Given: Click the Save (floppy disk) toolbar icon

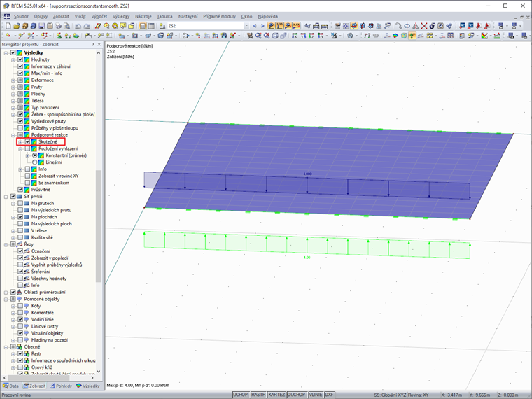Looking at the screenshot, I should pyautogui.click(x=42, y=26).
